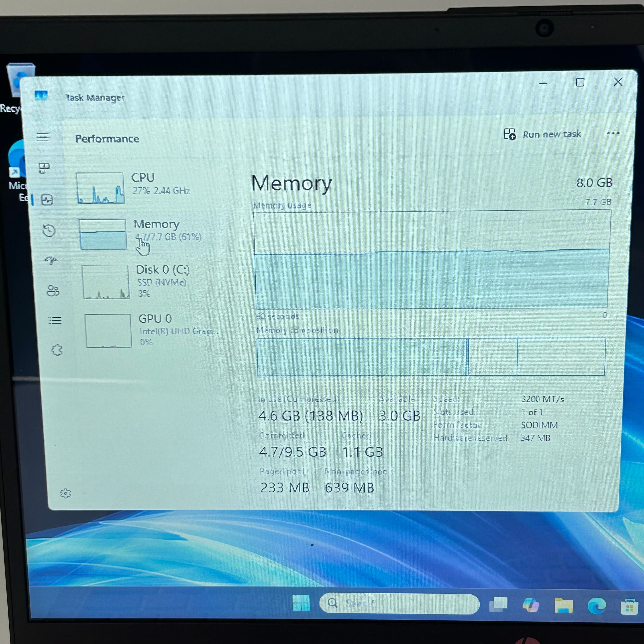The width and height of the screenshot is (644, 644).
Task: Open Task View from the taskbar
Action: click(498, 605)
